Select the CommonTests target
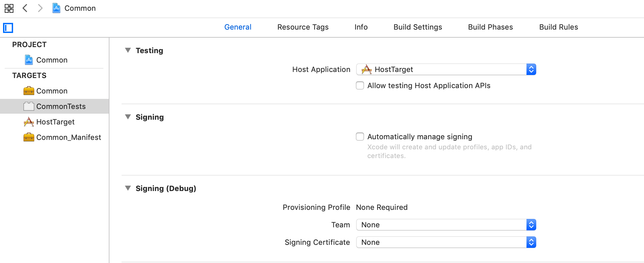644x263 pixels. pyautogui.click(x=61, y=106)
